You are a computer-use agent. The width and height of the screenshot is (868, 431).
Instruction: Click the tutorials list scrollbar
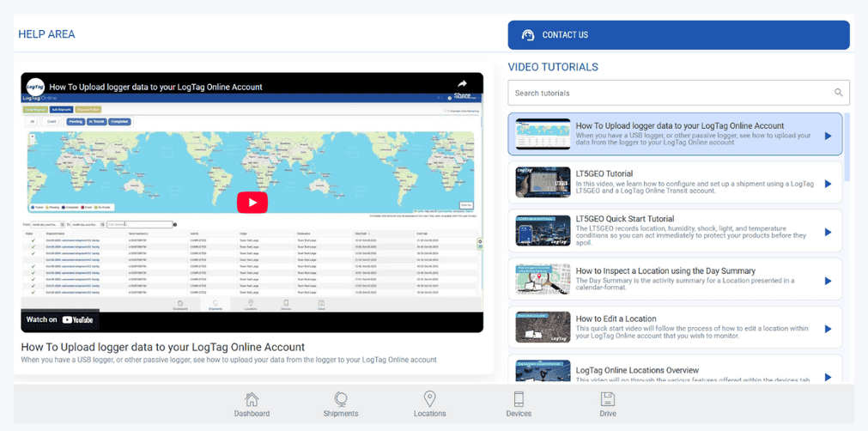(x=847, y=147)
